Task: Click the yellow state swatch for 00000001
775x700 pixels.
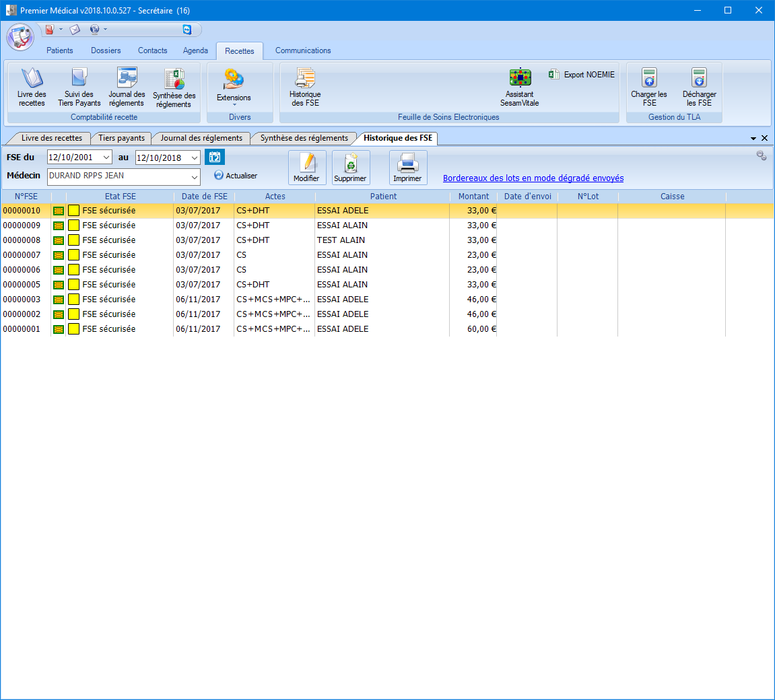Action: pyautogui.click(x=73, y=329)
